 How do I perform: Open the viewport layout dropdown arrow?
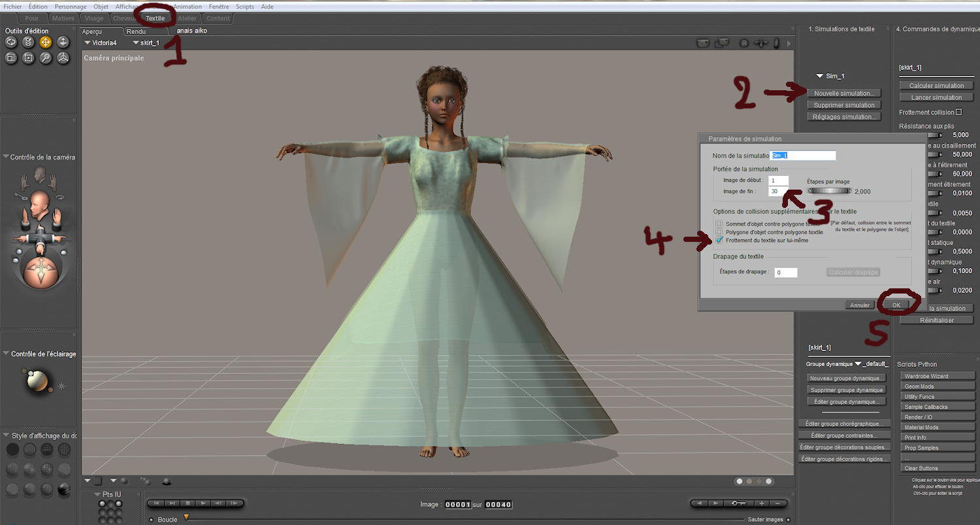pos(88,481)
